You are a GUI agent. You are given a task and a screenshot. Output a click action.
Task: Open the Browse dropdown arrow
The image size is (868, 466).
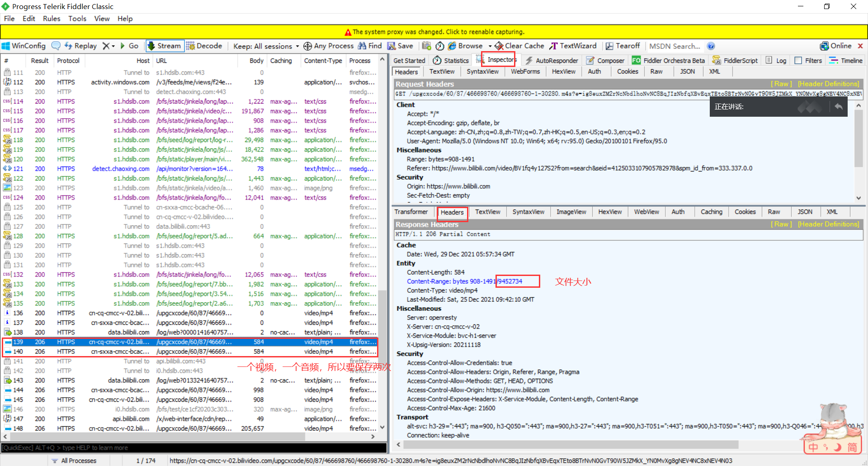pyautogui.click(x=490, y=46)
